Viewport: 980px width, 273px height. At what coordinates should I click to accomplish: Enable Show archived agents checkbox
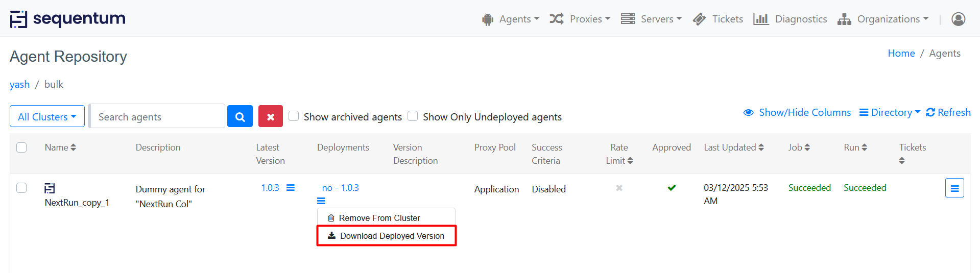coord(294,116)
